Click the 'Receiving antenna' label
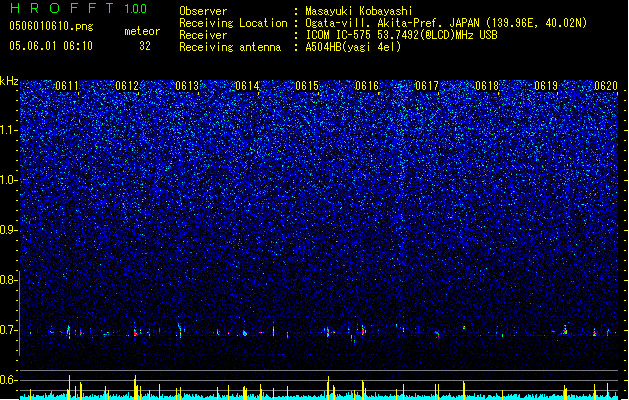 (230, 47)
